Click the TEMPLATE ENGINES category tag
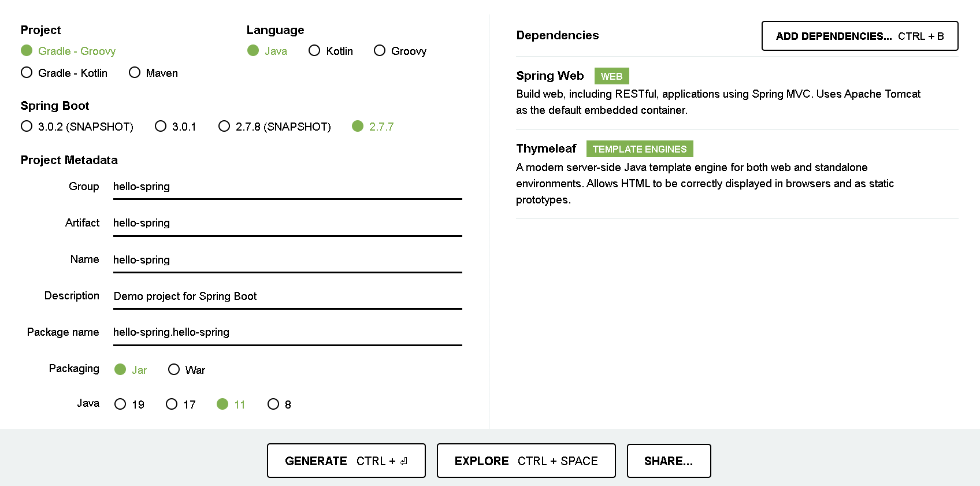This screenshot has height=486, width=980. tap(640, 149)
